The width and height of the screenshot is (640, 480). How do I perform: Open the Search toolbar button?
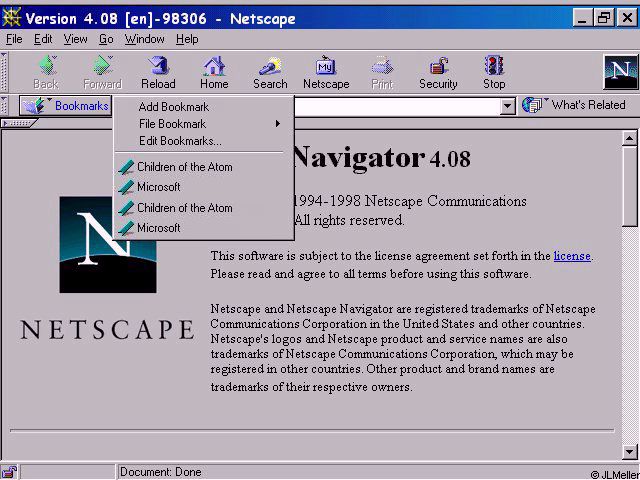(x=270, y=73)
